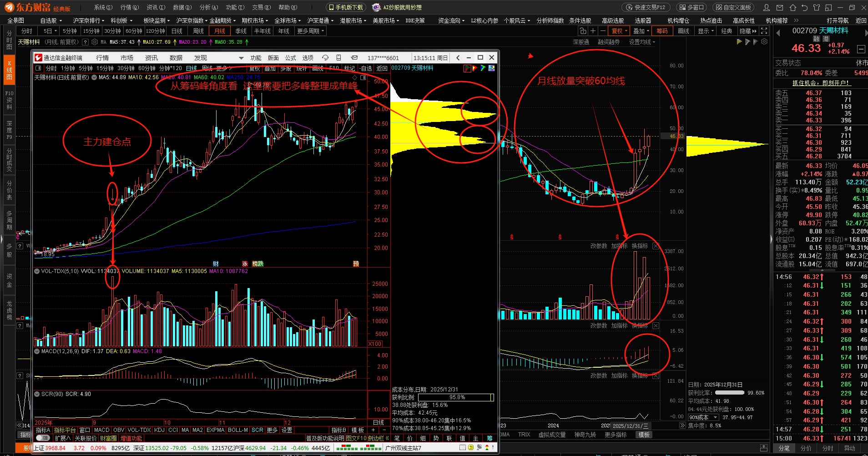Toggle 侧边栏 sidebar in TDX

378,438
